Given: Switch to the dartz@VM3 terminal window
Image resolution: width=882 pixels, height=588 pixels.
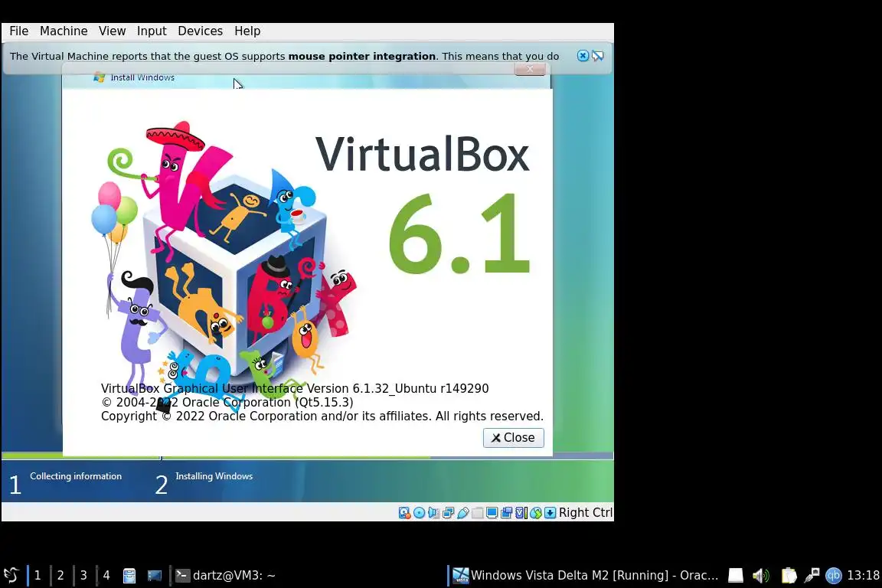Looking at the screenshot, I should (x=226, y=575).
